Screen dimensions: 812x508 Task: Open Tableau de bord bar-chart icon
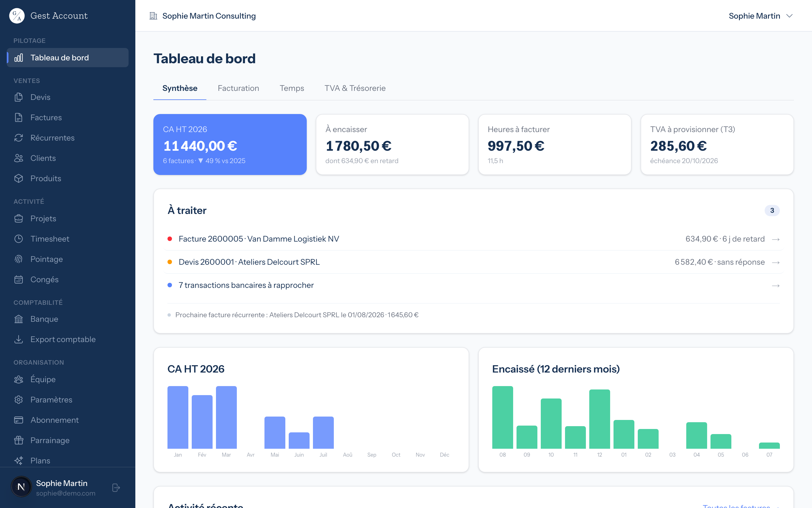pyautogui.click(x=19, y=58)
